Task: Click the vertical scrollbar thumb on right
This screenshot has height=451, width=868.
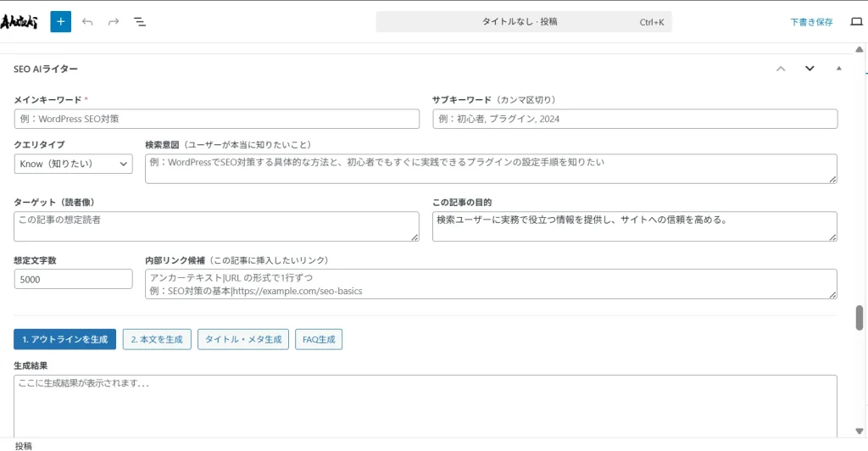Action: [x=859, y=317]
